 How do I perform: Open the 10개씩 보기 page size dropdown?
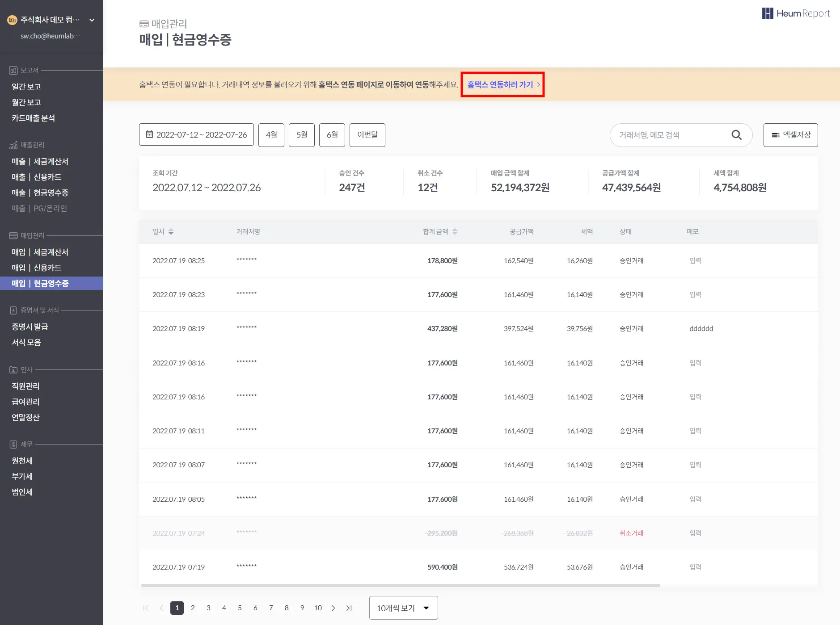[403, 608]
